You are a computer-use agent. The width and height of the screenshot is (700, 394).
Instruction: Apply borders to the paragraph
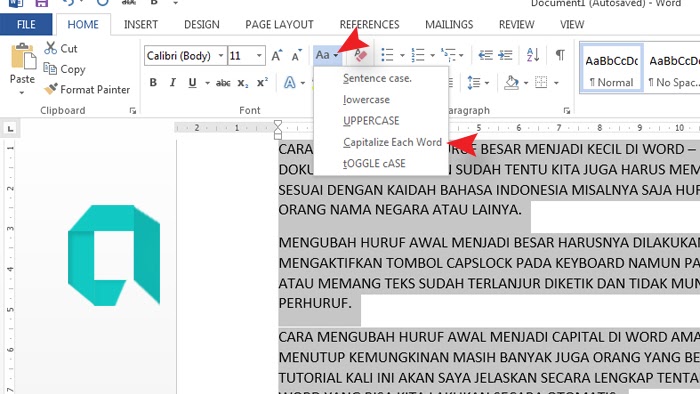[x=541, y=83]
